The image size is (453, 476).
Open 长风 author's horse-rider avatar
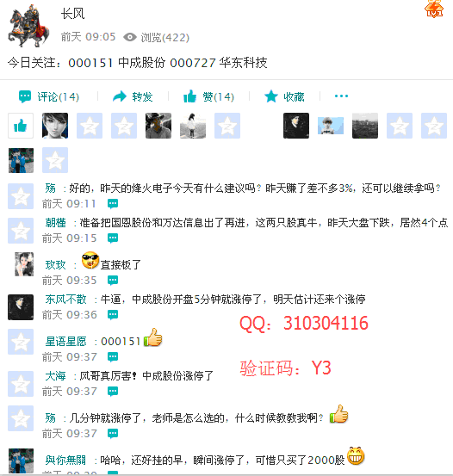tap(28, 26)
